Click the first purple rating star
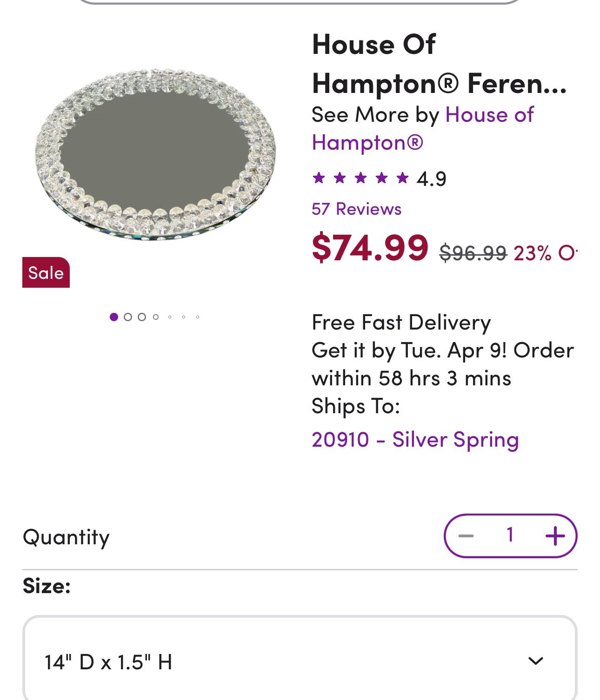 pos(319,178)
